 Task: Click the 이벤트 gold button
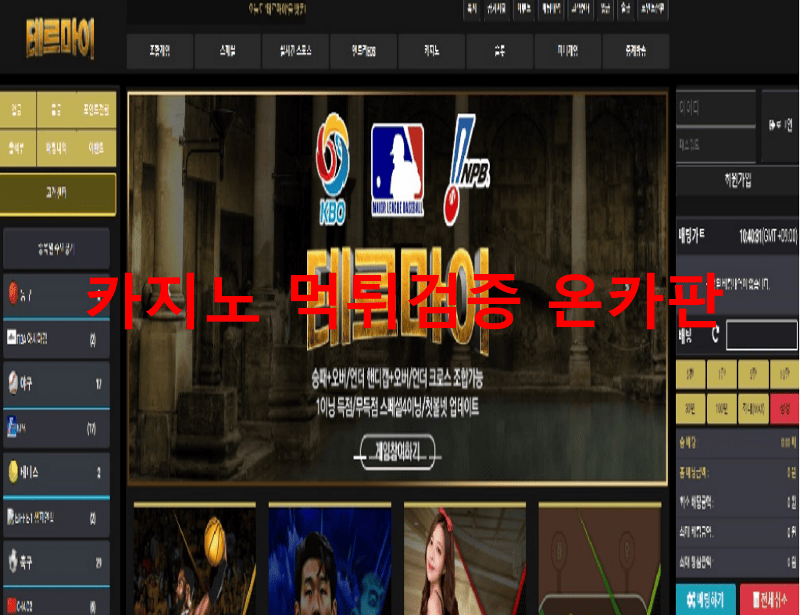96,149
